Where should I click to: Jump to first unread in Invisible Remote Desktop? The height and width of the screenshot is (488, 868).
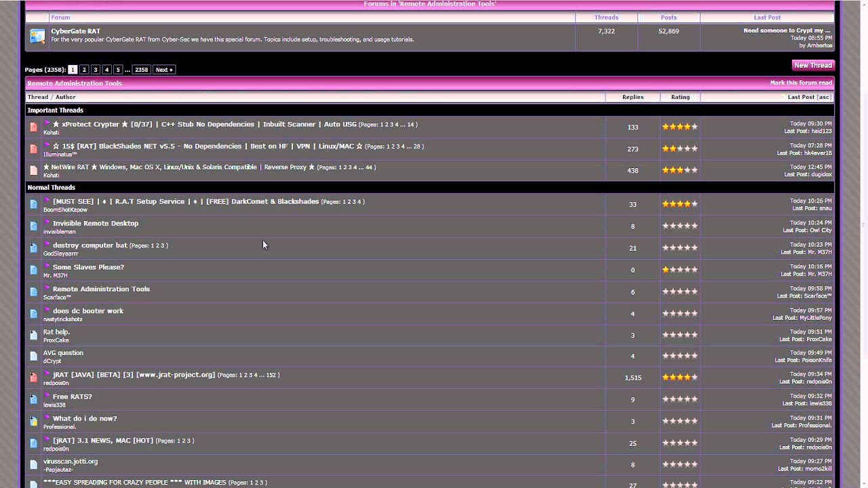[47, 223]
